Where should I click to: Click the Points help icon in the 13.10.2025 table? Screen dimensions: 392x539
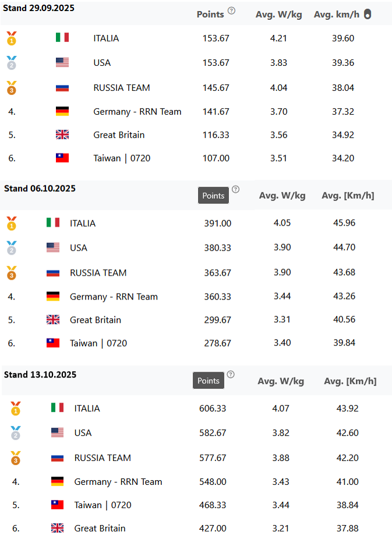pyautogui.click(x=231, y=374)
